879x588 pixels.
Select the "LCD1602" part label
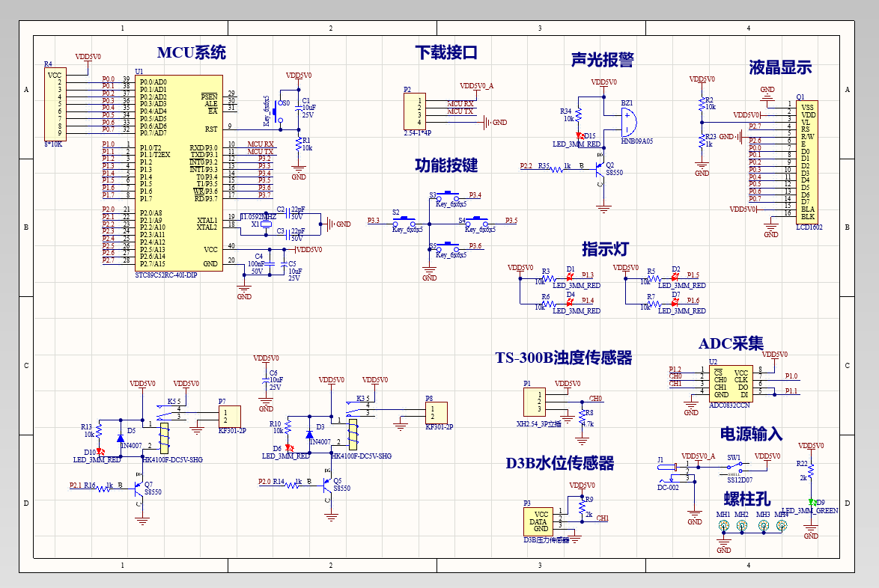coord(809,227)
